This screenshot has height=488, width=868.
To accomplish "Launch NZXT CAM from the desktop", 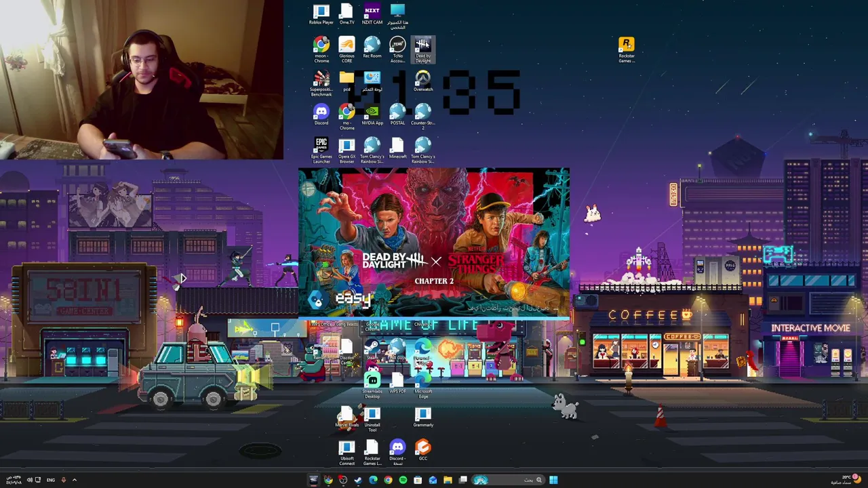I will 372,14.
